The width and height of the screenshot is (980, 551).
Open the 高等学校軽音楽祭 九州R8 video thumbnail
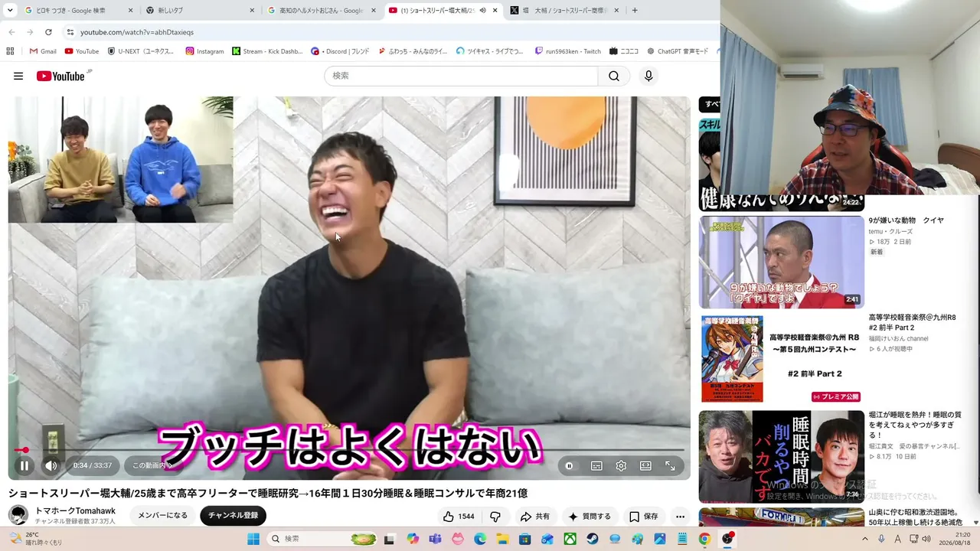pos(781,359)
